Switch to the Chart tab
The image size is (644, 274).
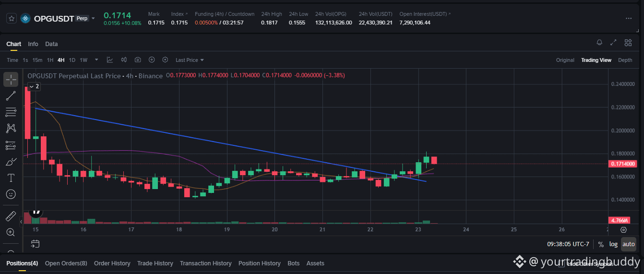(13, 44)
